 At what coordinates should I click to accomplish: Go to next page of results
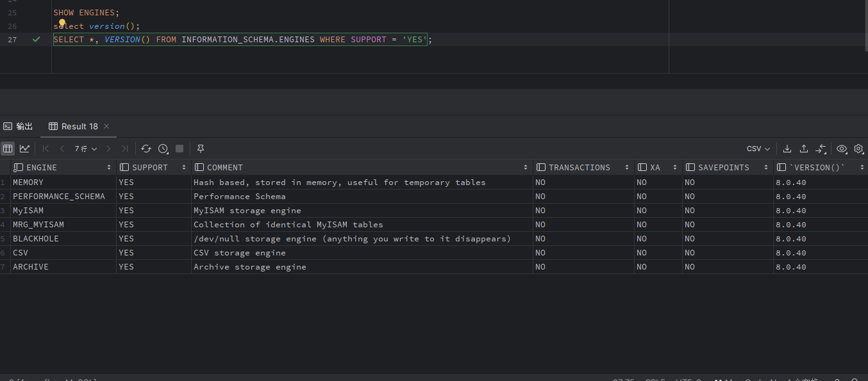point(108,149)
